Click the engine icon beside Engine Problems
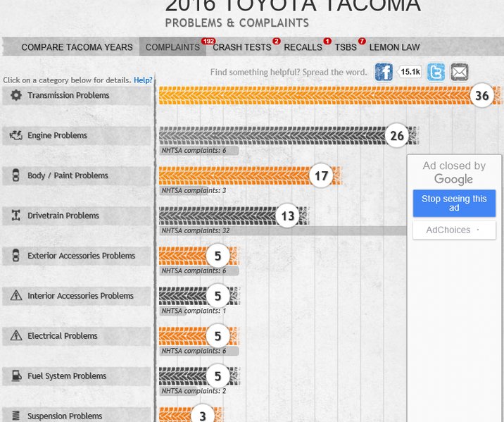The image size is (504, 422). pos(15,135)
